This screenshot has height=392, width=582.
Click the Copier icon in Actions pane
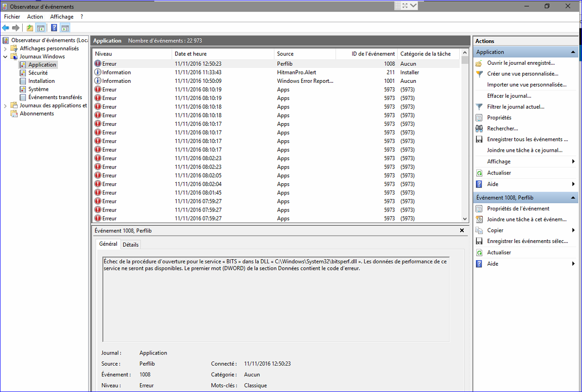(479, 230)
